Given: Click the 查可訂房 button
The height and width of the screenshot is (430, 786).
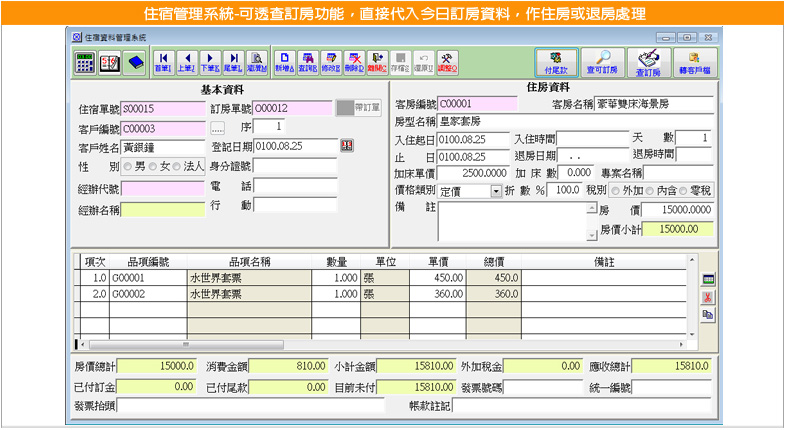Looking at the screenshot, I should [x=604, y=62].
